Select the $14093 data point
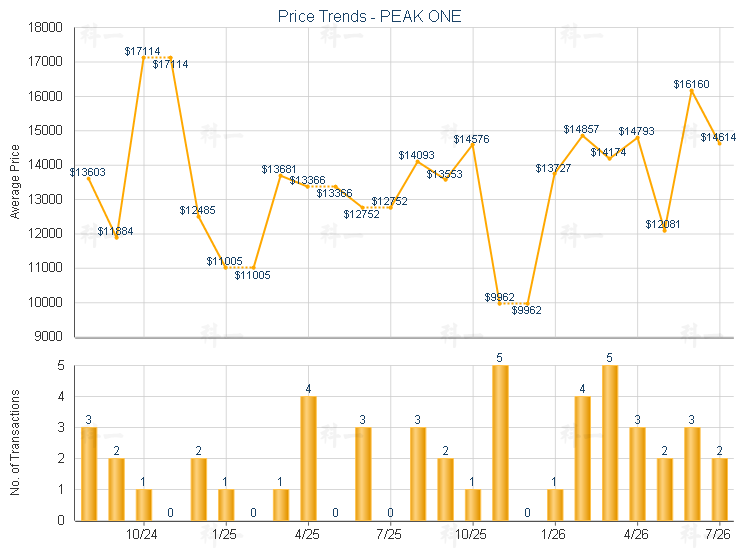Screen dimensions: 740x550 coord(418,161)
